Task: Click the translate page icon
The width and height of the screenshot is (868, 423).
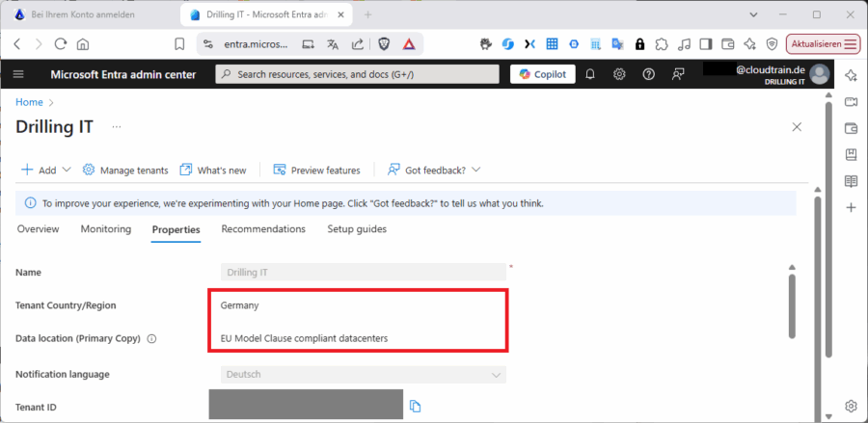Action: point(332,44)
